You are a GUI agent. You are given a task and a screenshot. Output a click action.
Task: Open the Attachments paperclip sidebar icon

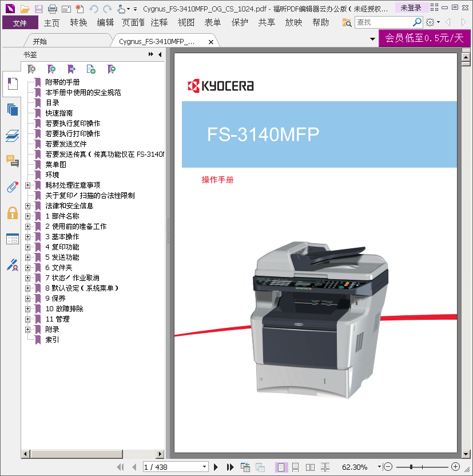[x=13, y=187]
